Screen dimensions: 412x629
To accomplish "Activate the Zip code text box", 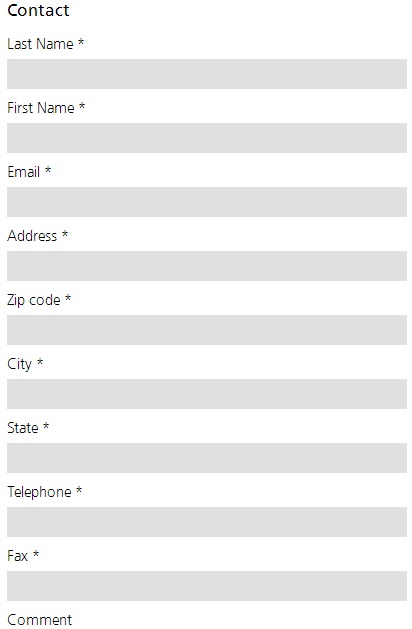I will tap(207, 330).
